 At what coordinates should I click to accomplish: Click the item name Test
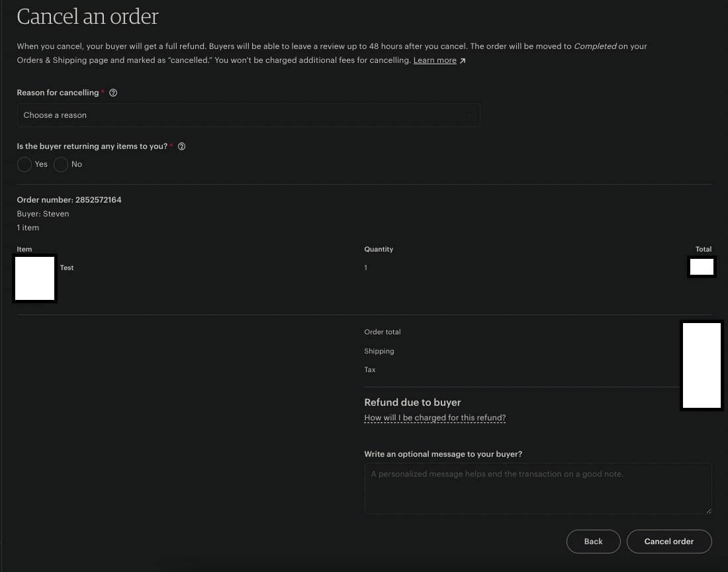point(66,268)
